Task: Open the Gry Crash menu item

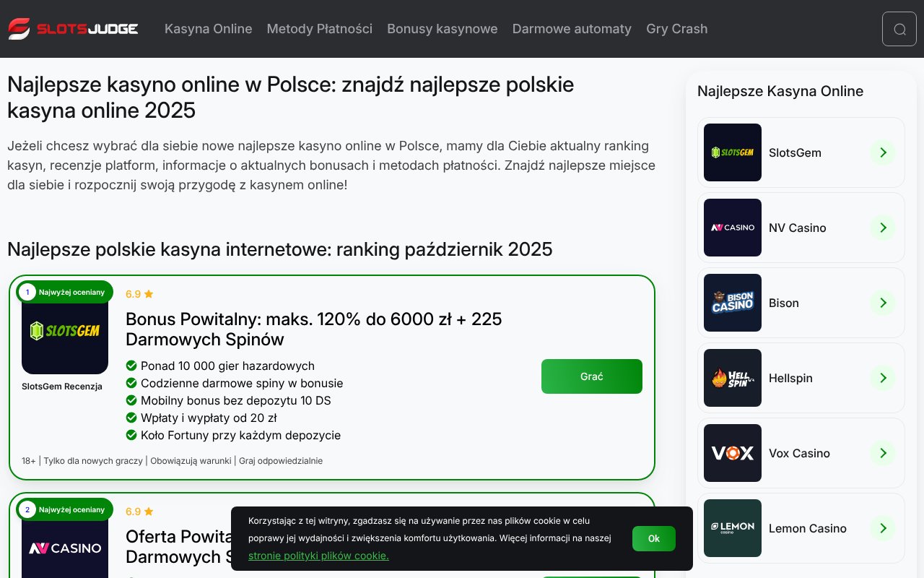Action: [676, 29]
